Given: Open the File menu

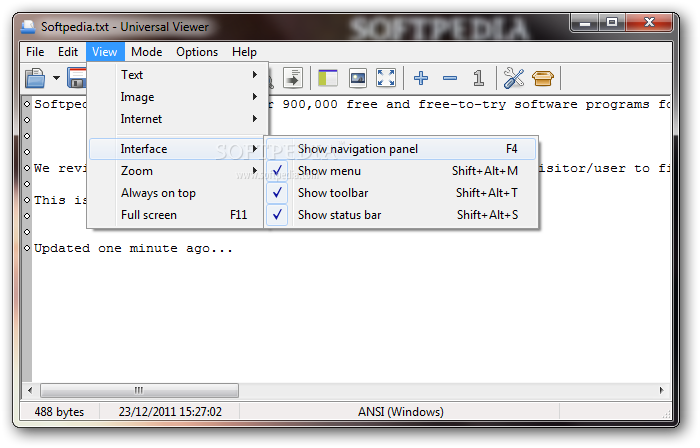Looking at the screenshot, I should click(x=35, y=52).
